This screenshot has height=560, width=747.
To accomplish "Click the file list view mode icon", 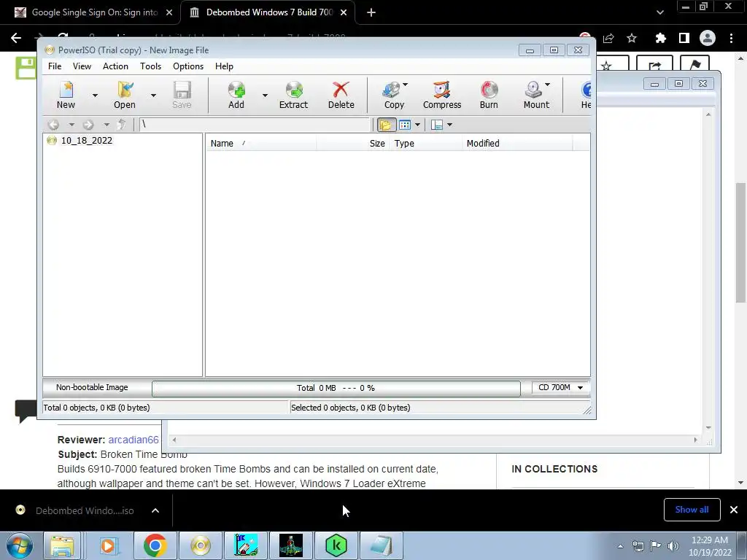I will click(404, 125).
